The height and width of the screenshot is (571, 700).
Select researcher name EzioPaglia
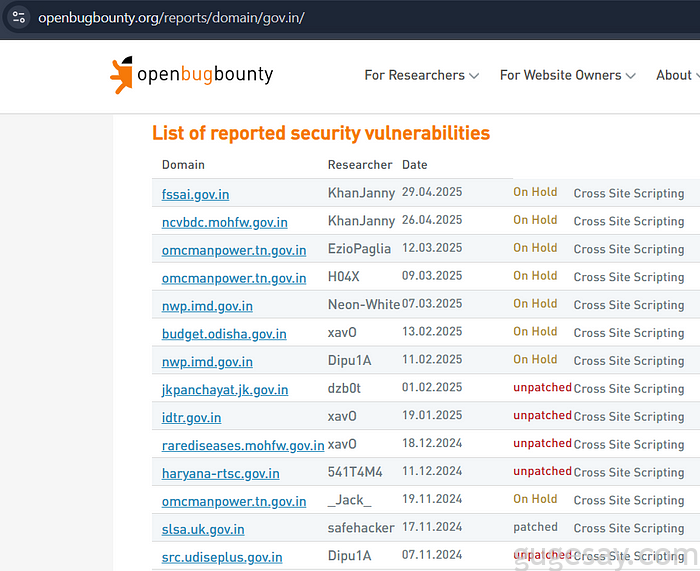359,249
